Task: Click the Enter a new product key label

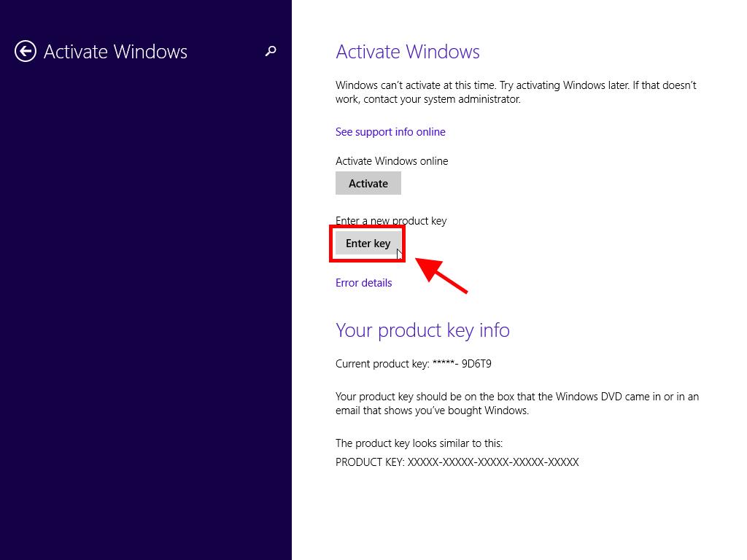Action: click(390, 220)
